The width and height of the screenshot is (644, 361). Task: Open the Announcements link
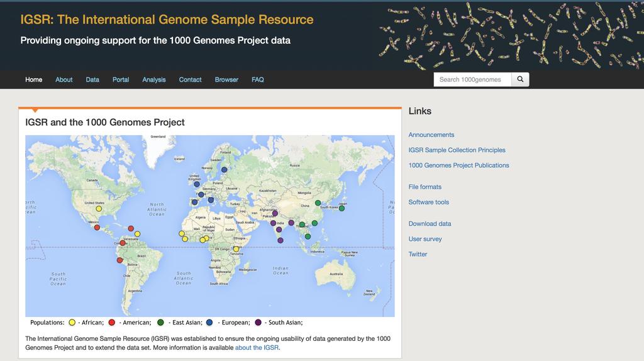click(x=431, y=135)
